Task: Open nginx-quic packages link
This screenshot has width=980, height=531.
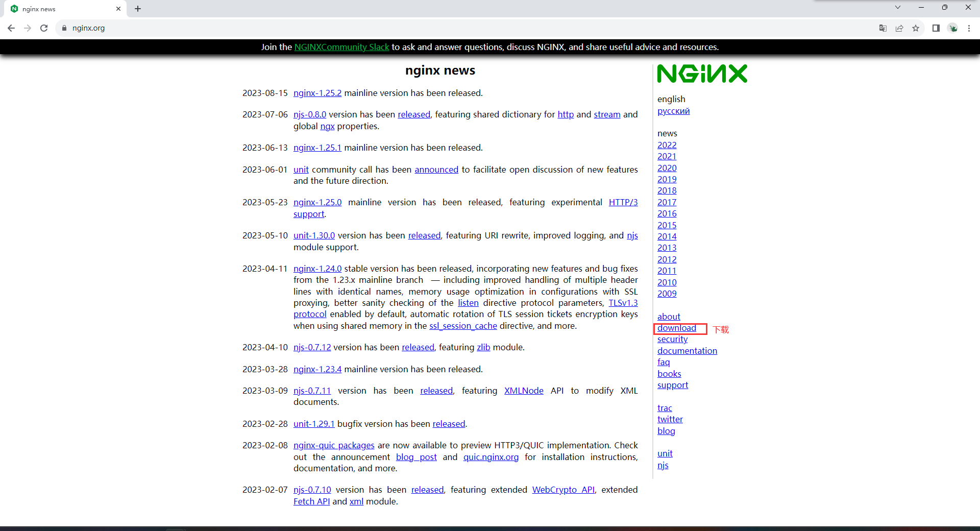Action: [x=334, y=445]
